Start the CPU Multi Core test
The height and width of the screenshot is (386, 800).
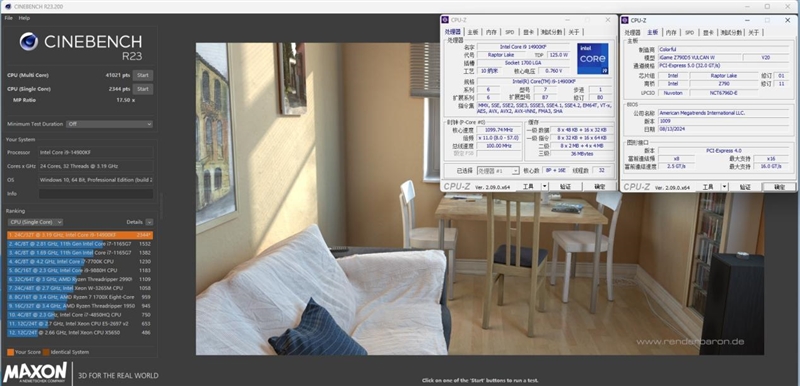coord(143,75)
